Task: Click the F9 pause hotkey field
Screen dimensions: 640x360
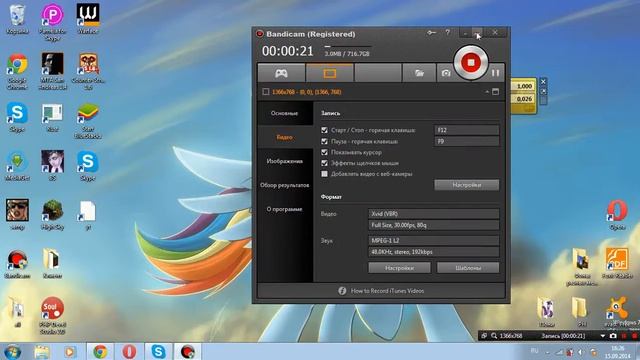Action: pos(467,141)
